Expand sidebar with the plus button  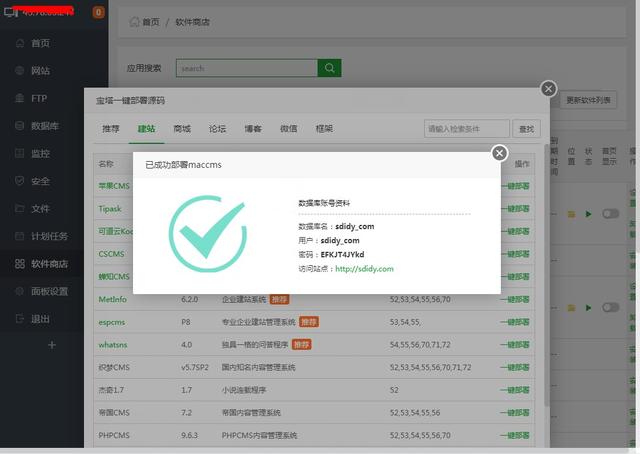coord(52,345)
